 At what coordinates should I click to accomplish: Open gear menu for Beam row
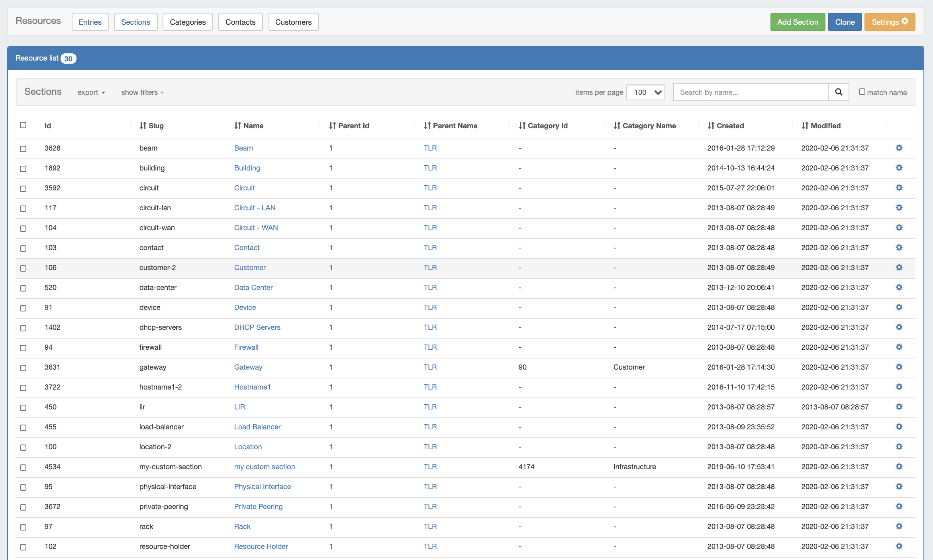pos(899,148)
